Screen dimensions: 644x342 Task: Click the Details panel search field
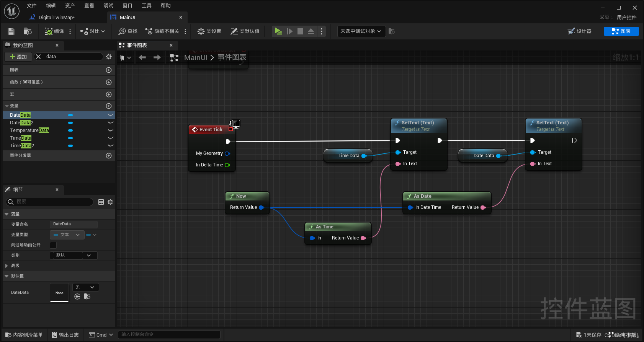pos(49,202)
